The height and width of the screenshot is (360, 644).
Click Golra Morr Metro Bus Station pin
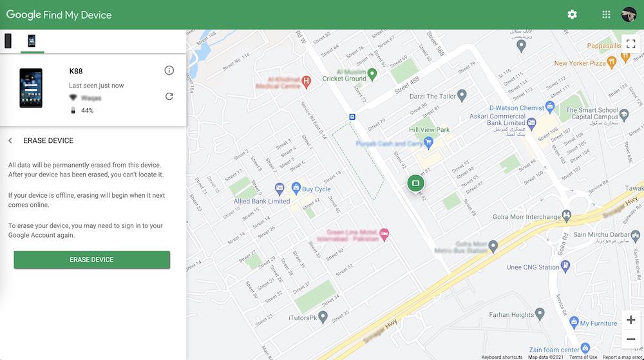[493, 246]
